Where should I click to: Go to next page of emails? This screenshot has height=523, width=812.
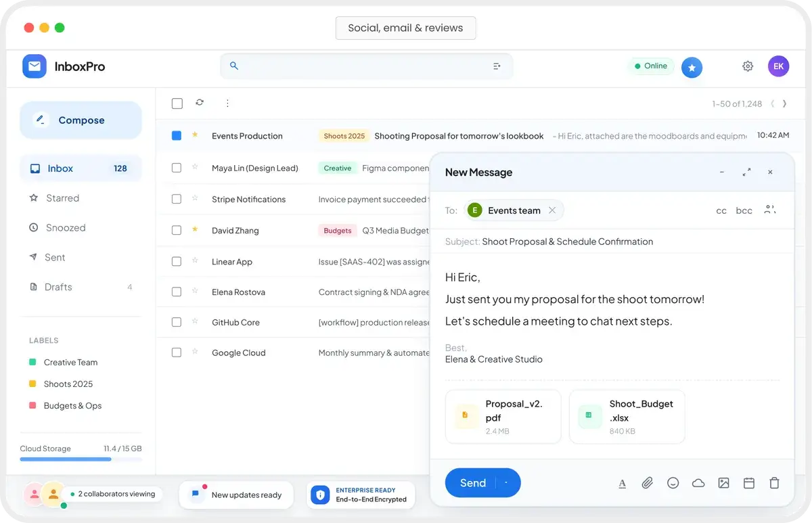pyautogui.click(x=785, y=104)
